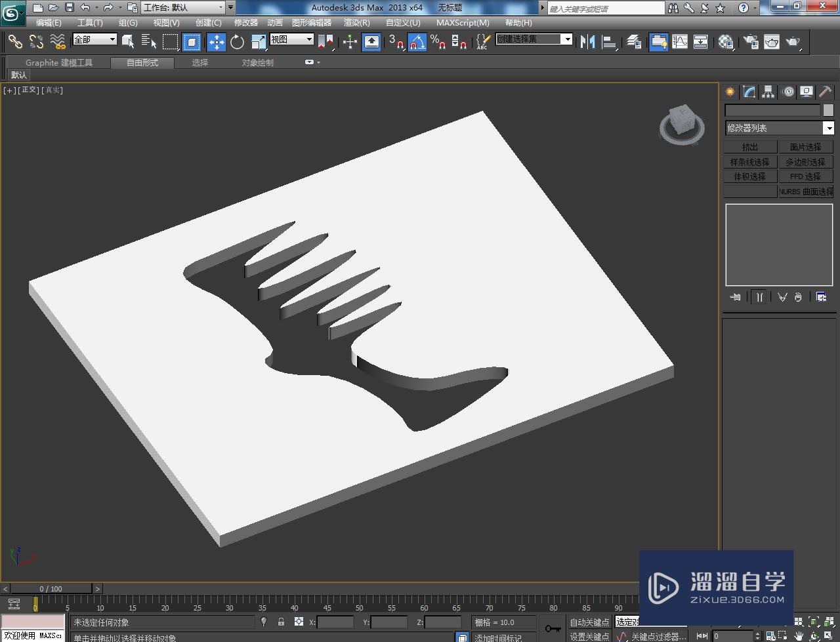Create a new scene file
Screen dimensions: 840x642
[38, 8]
